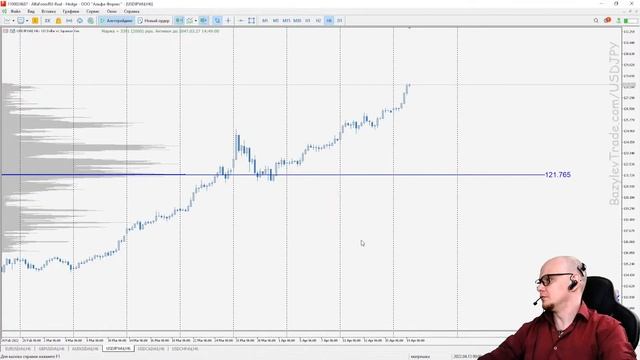Open the Сервис menu
The width and height of the screenshot is (640, 360).
click(93, 11)
